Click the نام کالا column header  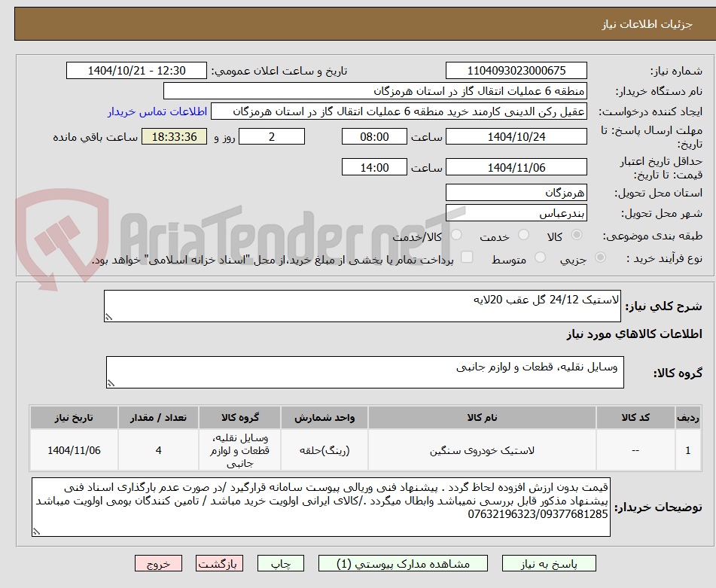pos(482,418)
